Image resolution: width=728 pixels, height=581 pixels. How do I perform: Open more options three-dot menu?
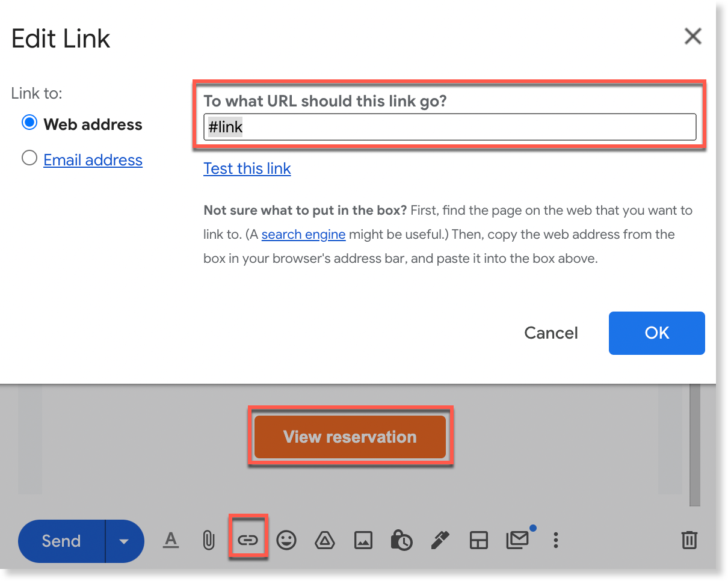(555, 540)
